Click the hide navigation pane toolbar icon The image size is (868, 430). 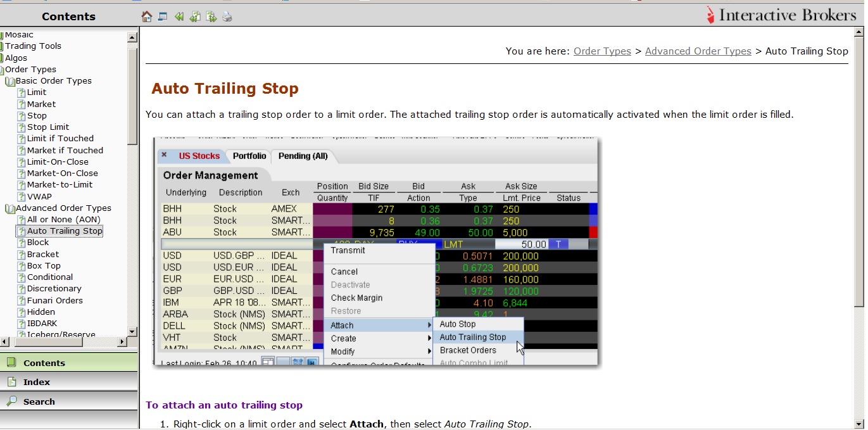[163, 16]
